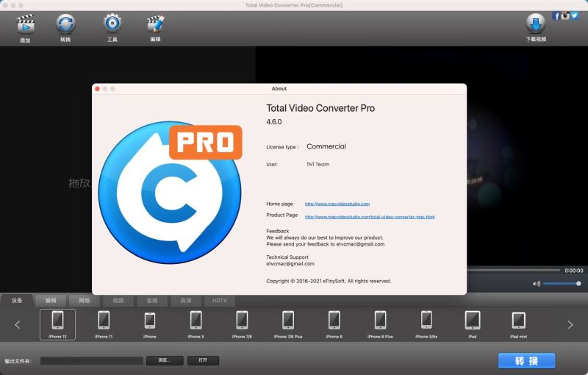Select the plain iPhone device preset
Viewport: 588px width, 375px height.
click(x=150, y=324)
